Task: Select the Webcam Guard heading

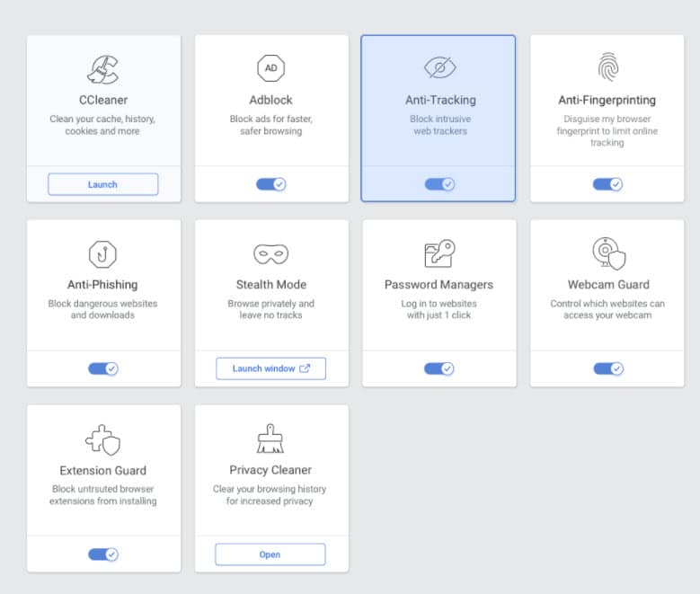Action: (608, 285)
